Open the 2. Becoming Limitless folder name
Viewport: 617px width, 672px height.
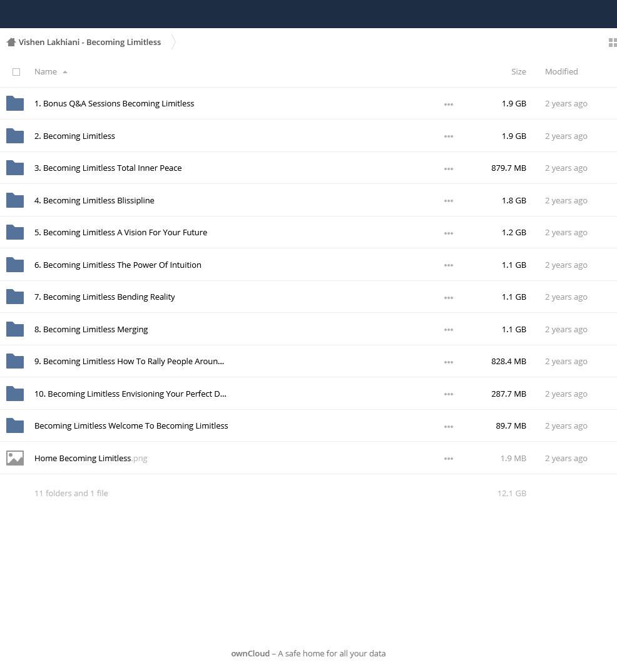[x=74, y=136]
